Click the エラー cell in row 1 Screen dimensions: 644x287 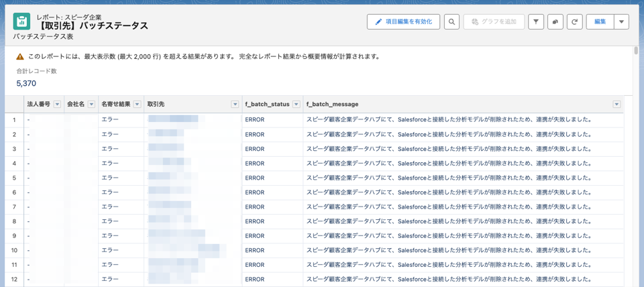pyautogui.click(x=121, y=120)
